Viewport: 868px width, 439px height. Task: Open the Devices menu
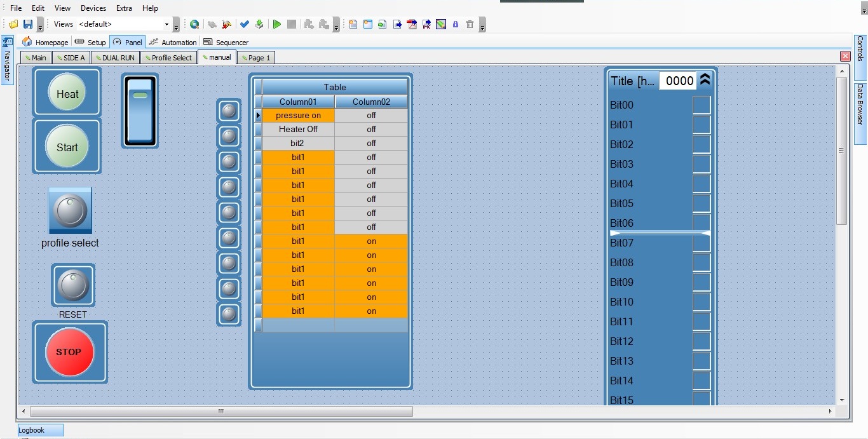pos(93,8)
